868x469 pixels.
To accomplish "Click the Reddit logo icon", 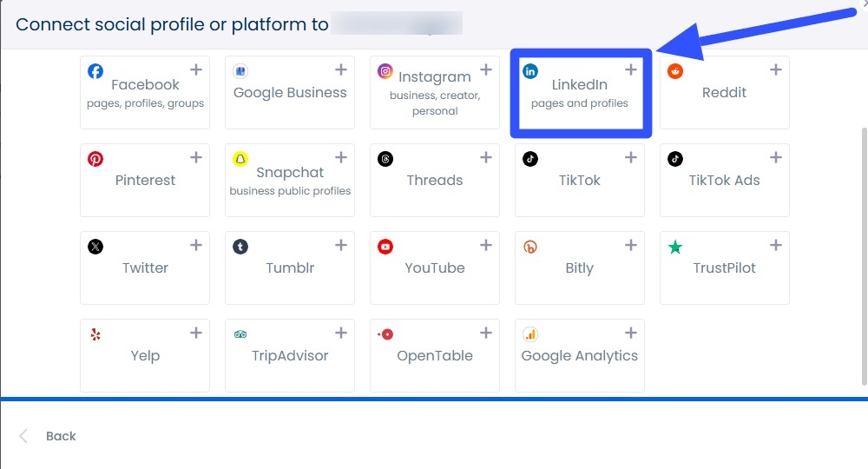I will pos(675,71).
